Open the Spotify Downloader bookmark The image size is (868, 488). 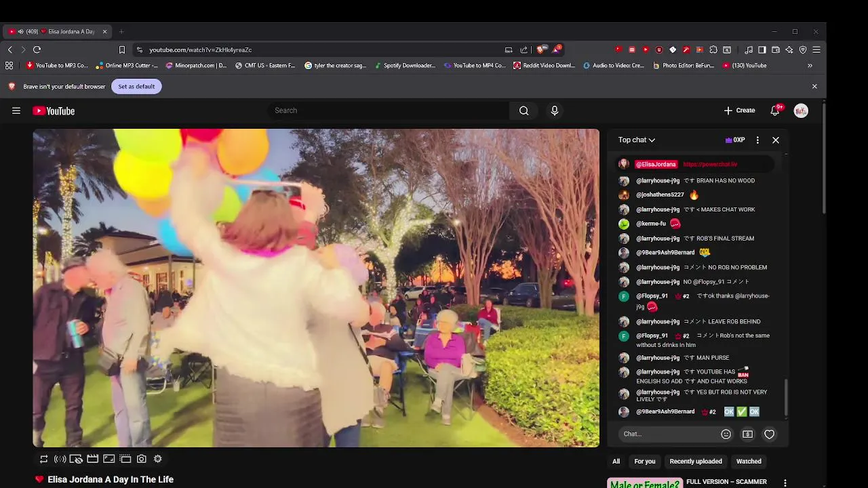[x=405, y=66]
